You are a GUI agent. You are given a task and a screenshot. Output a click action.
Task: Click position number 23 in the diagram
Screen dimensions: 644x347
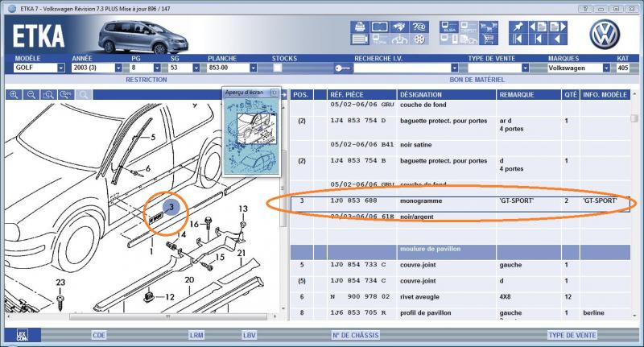60,283
